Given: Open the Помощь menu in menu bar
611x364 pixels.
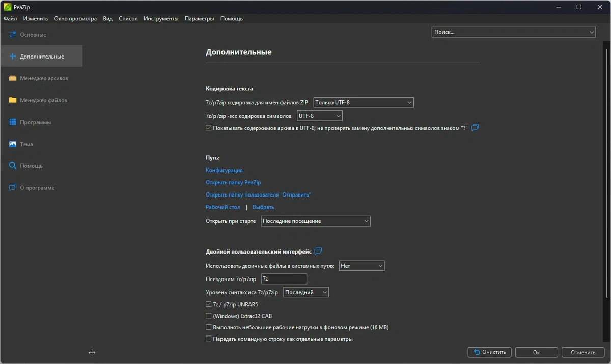Looking at the screenshot, I should (x=232, y=19).
